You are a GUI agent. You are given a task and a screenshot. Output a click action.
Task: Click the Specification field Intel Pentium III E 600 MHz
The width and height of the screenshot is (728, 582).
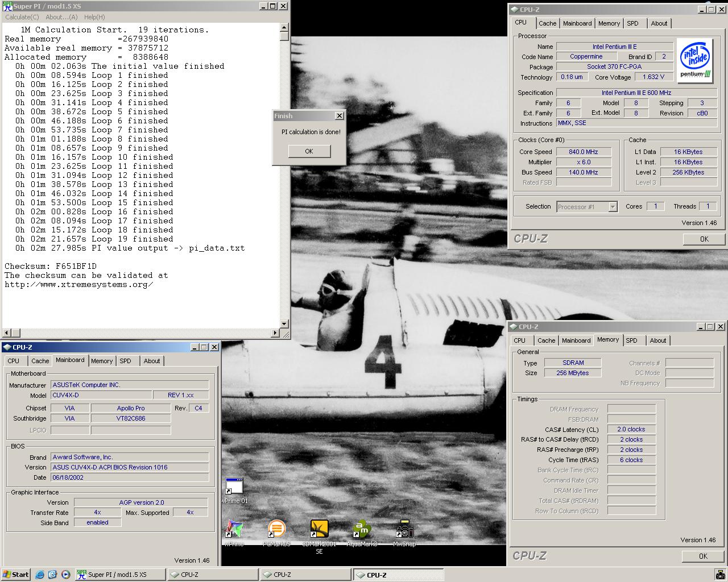636,93
